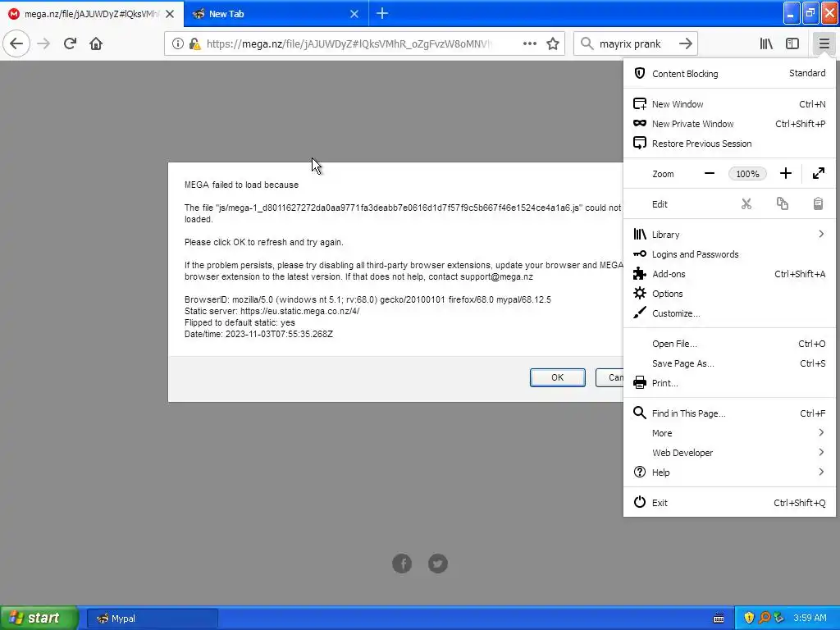Screen dimensions: 840x630
Task: Open page actions three-dots menu
Action: pyautogui.click(x=529, y=43)
